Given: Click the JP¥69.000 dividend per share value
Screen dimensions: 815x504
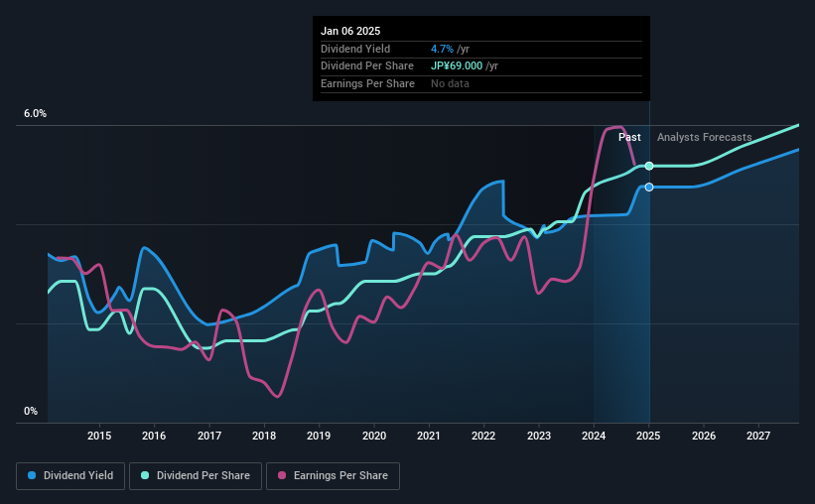Looking at the screenshot, I should (x=457, y=66).
